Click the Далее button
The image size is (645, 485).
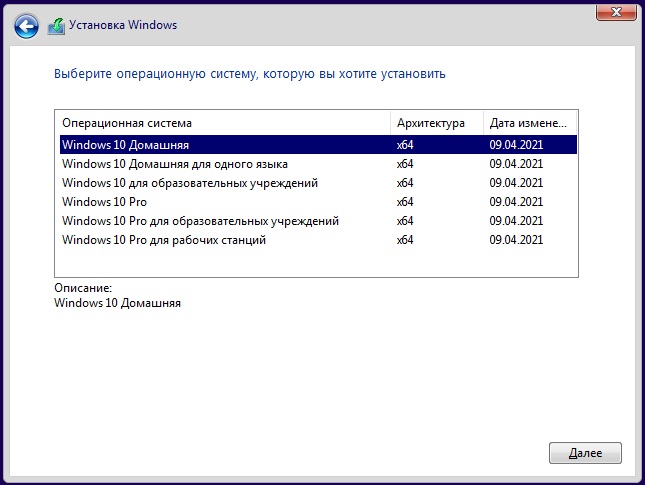pos(585,453)
